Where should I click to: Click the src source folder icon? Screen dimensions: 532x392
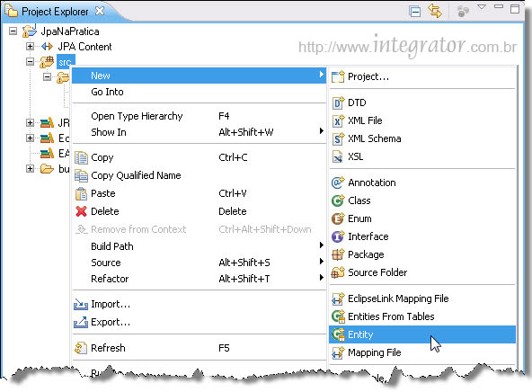click(47, 62)
